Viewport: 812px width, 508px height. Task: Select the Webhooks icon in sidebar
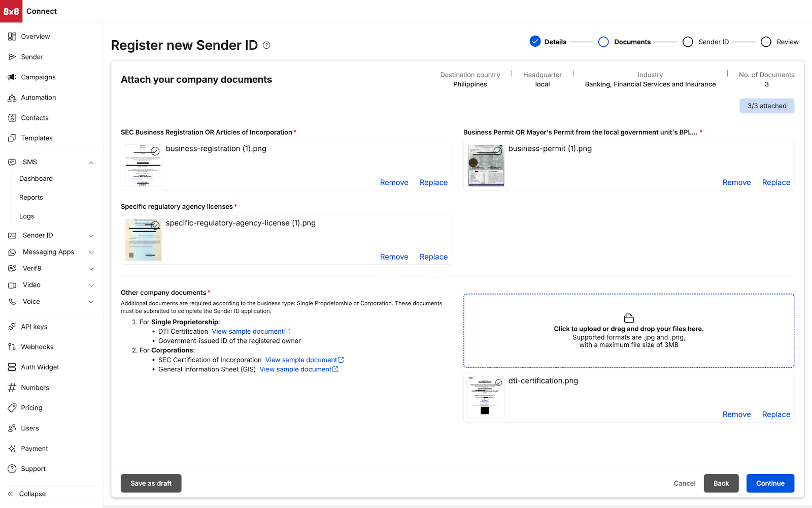click(12, 347)
